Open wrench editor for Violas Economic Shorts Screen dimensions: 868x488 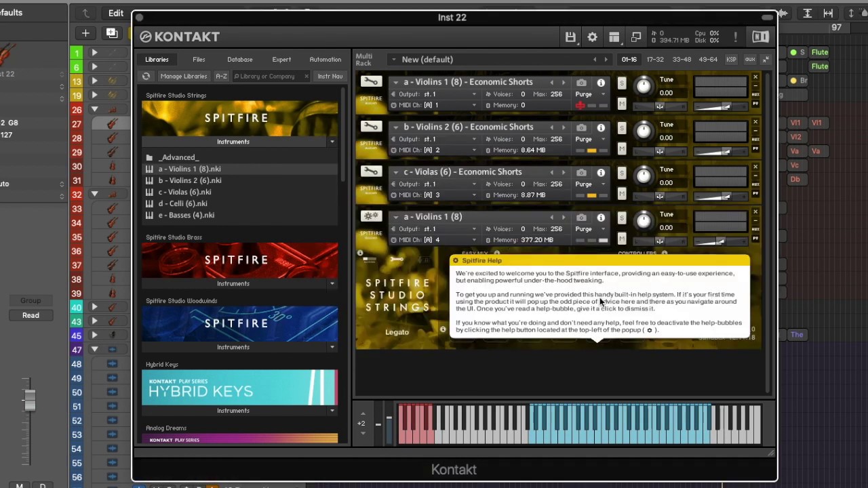[371, 171]
